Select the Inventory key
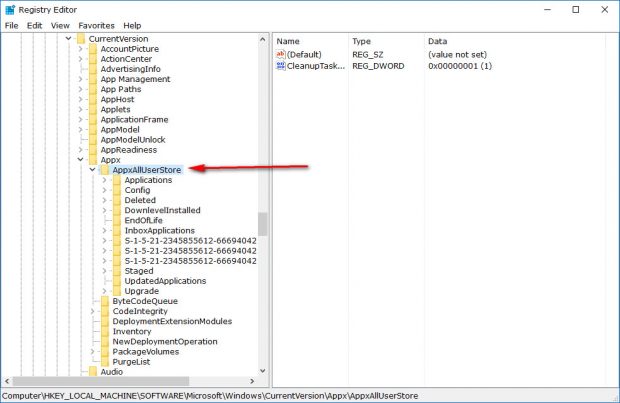The width and height of the screenshot is (620, 403). point(132,331)
